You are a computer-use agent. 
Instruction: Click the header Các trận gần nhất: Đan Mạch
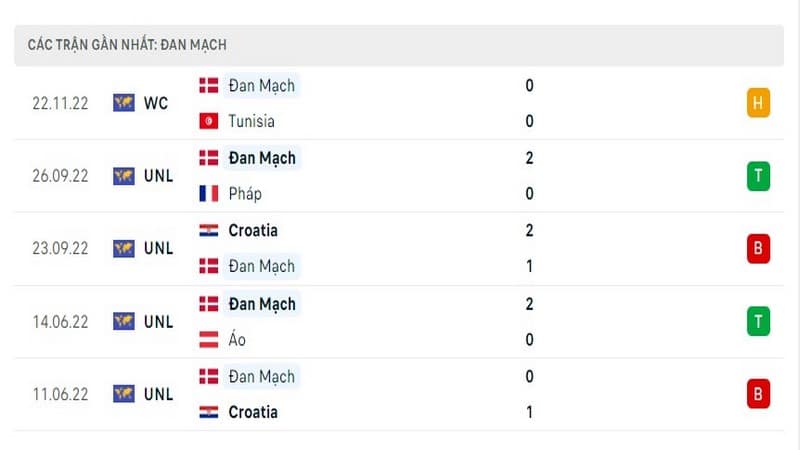tap(127, 45)
